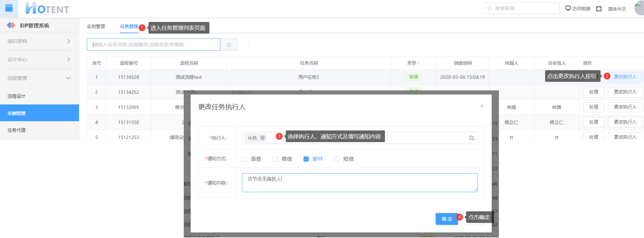Click the monitor icon next to 访问前端
The height and width of the screenshot is (238, 644).
[568, 8]
